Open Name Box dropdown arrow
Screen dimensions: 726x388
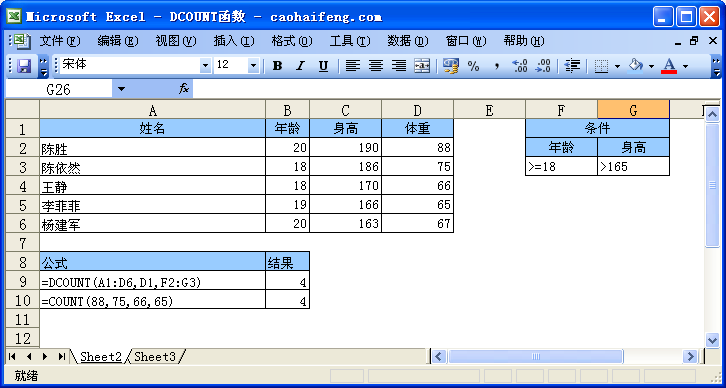121,89
